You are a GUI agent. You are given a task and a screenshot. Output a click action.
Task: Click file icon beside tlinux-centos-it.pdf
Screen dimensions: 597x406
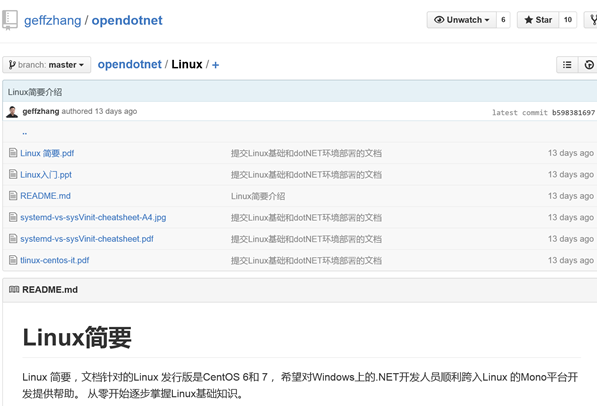(x=13, y=260)
